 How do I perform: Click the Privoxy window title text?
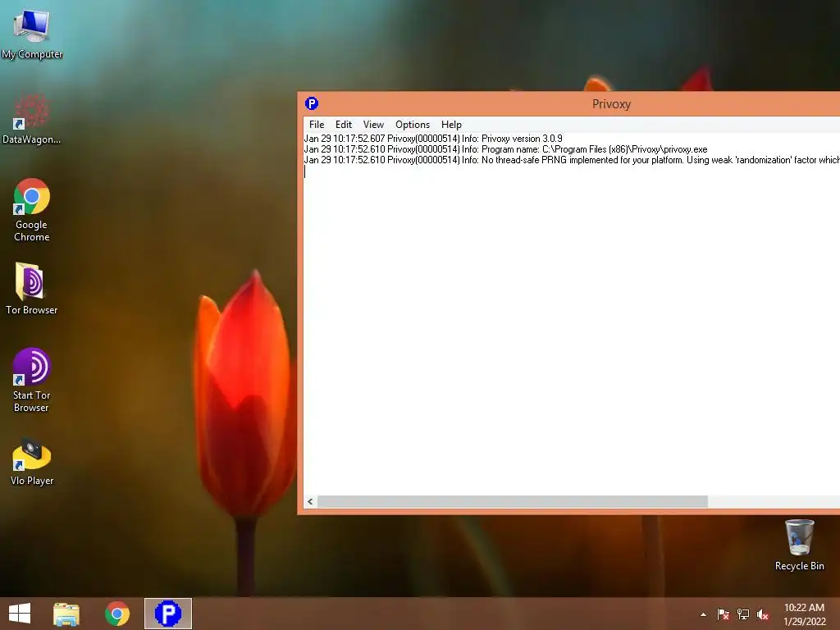click(x=611, y=104)
